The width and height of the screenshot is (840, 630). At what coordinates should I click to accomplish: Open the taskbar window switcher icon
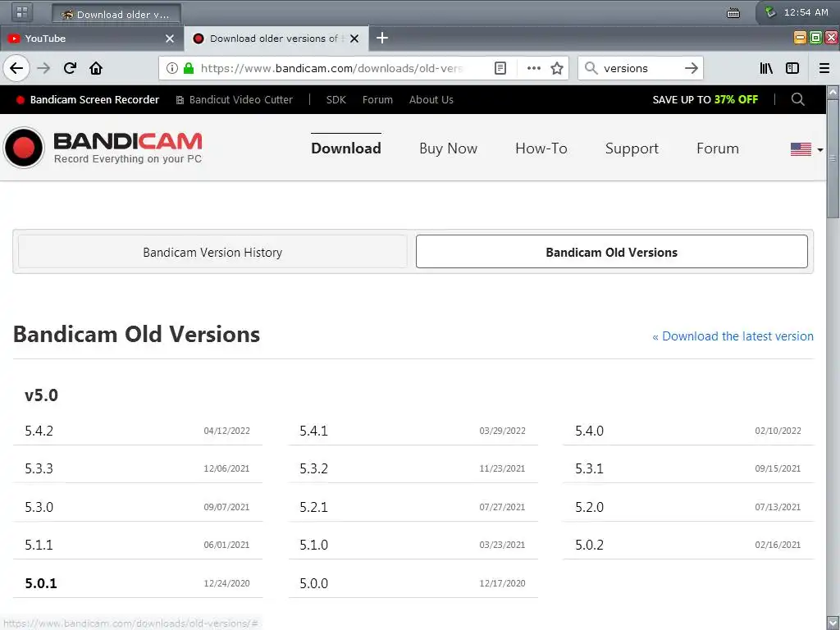pos(22,12)
